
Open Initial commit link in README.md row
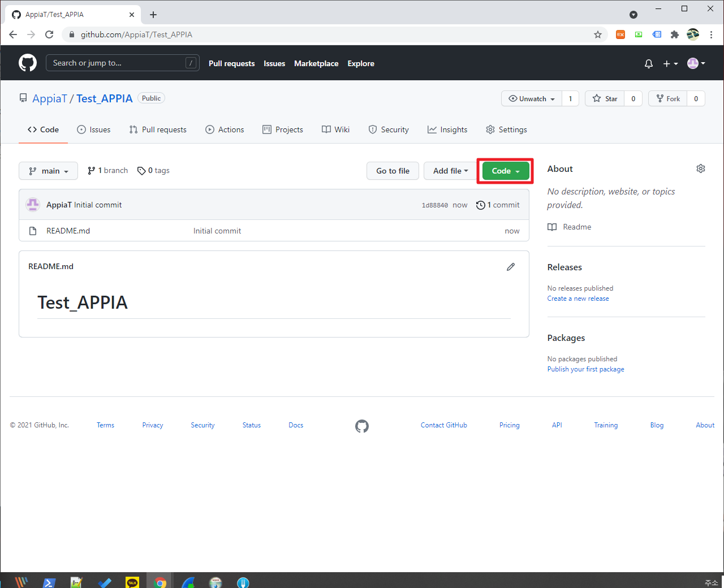click(x=217, y=231)
